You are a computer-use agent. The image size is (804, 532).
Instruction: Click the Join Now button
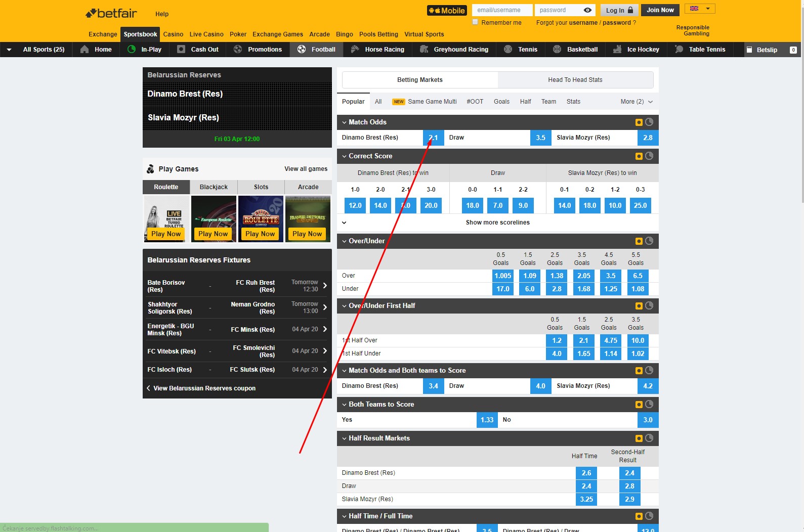[x=660, y=10]
